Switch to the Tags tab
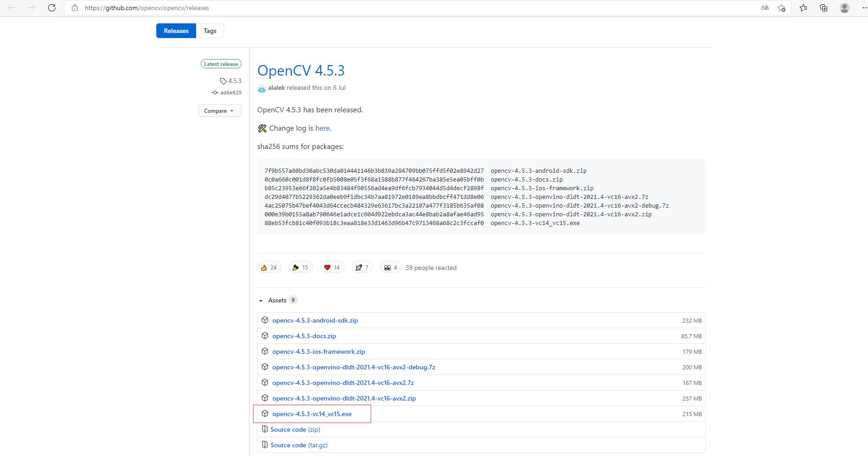The width and height of the screenshot is (868, 456). [x=210, y=31]
